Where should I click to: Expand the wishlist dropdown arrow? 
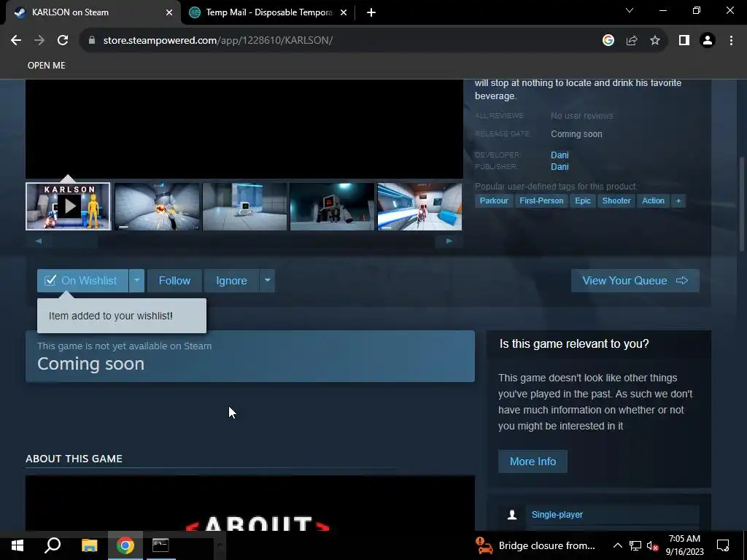[x=136, y=281]
